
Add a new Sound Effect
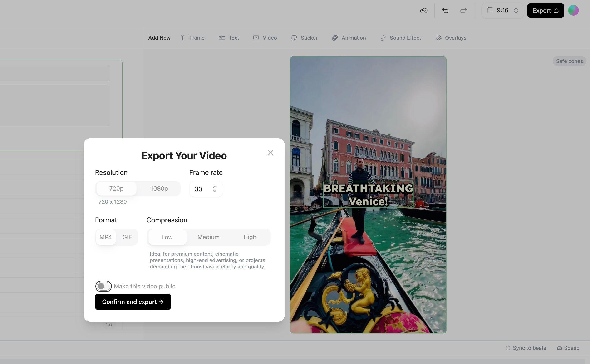[401, 38]
